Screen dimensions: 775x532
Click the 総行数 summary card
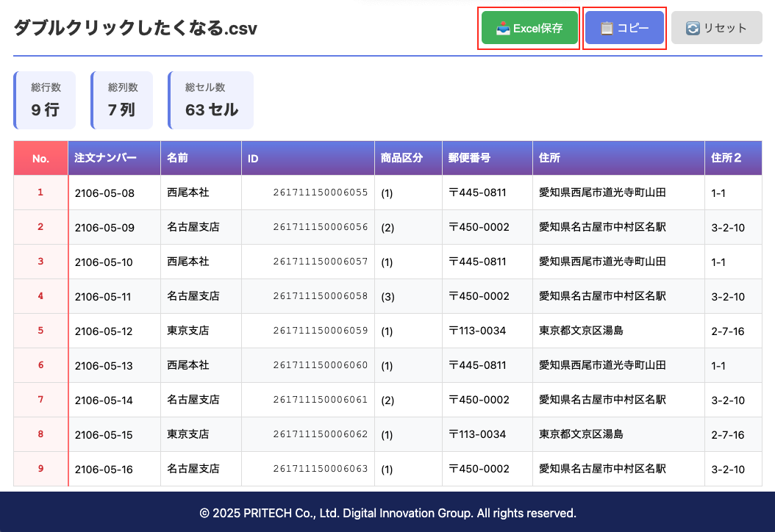tap(45, 101)
